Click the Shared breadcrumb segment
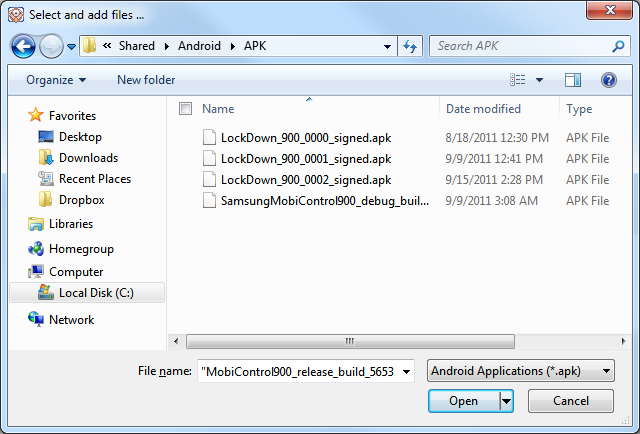 [137, 46]
